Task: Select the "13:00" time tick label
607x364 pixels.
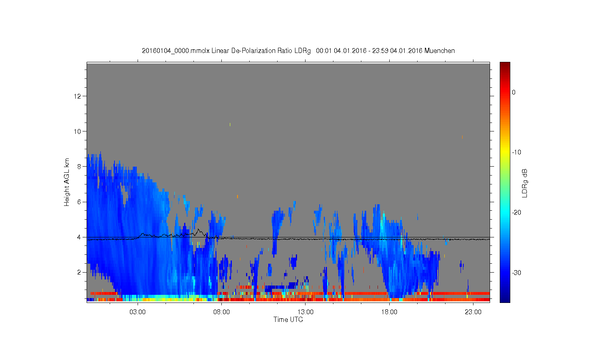Action: (306, 312)
